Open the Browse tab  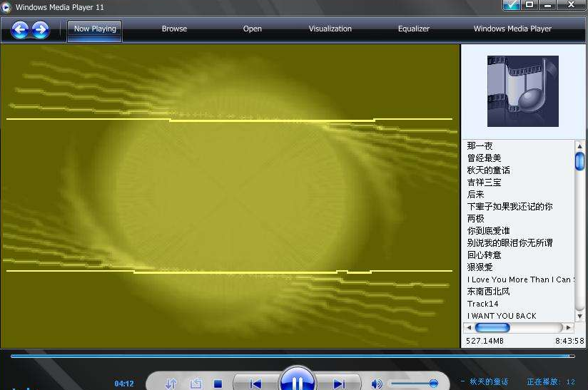pyautogui.click(x=174, y=29)
